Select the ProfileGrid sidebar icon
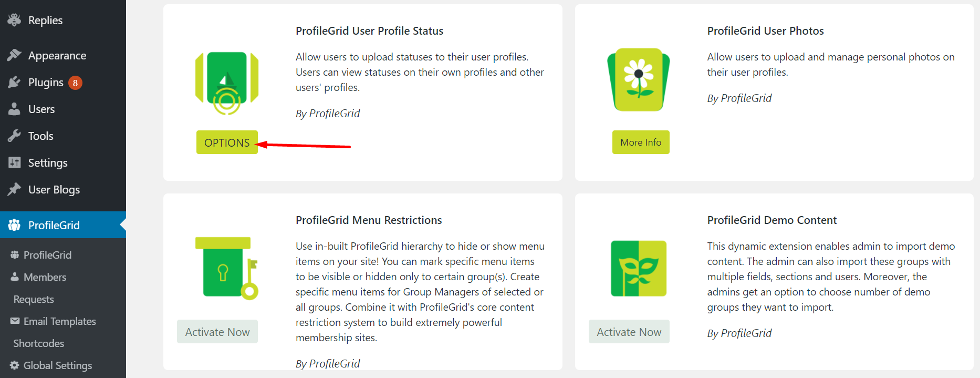 14,225
